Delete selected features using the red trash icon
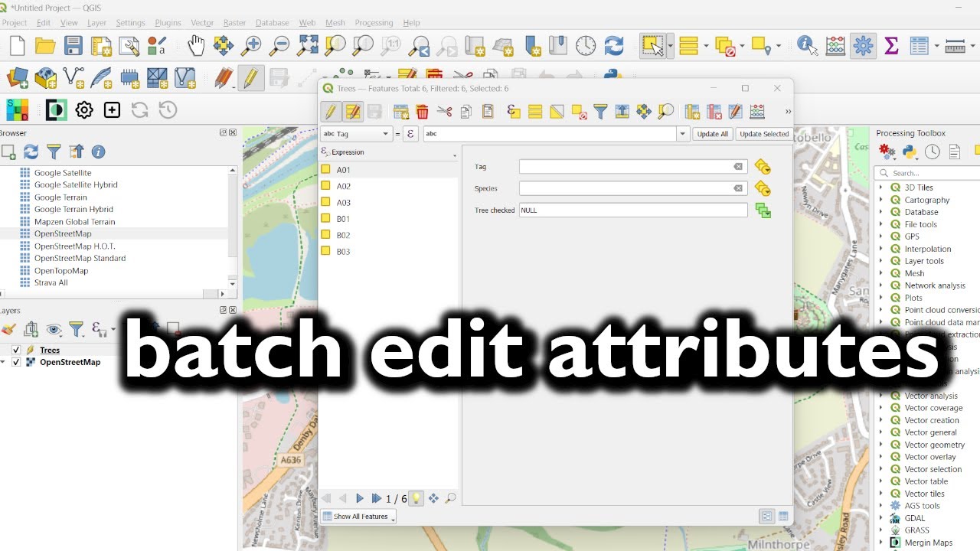Screen dimensions: 980x551 tap(422, 112)
